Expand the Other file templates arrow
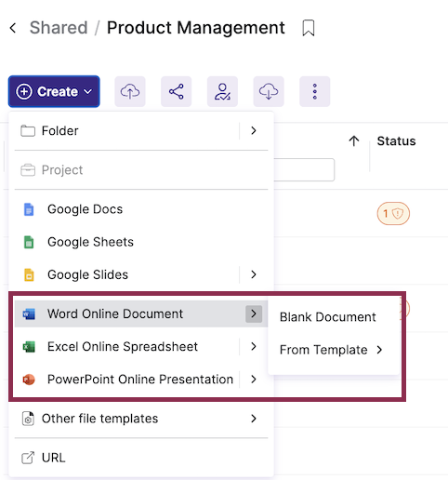 click(x=254, y=419)
